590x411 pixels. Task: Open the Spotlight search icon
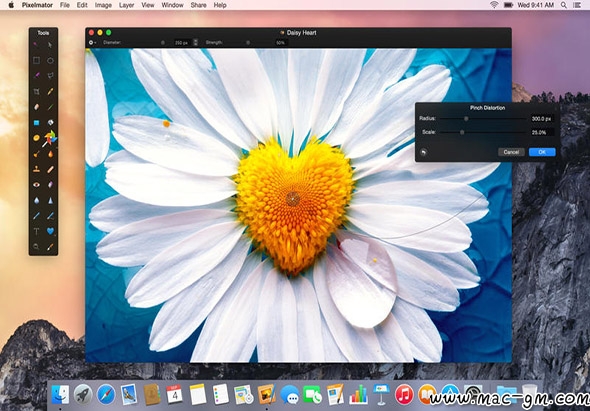tap(563, 5)
